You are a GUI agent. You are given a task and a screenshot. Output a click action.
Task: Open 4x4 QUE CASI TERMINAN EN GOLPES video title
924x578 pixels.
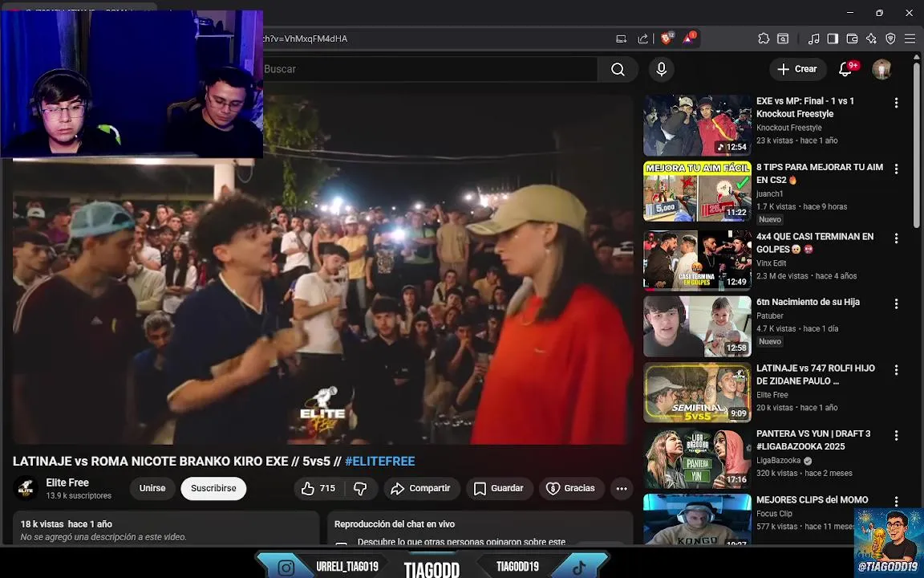click(x=815, y=242)
